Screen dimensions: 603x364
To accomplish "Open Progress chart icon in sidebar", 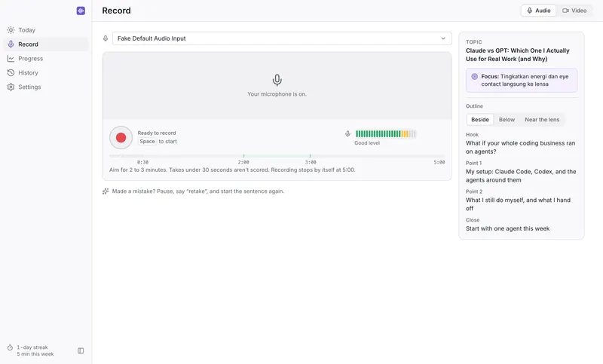I will point(11,59).
